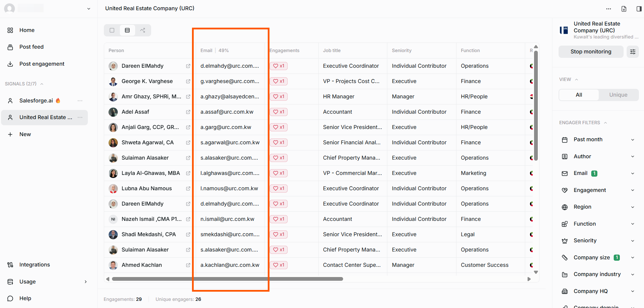This screenshot has width=644, height=308.
Task: Open Dareen ElMahdy's profile link icon, first row
Action: pyautogui.click(x=188, y=66)
